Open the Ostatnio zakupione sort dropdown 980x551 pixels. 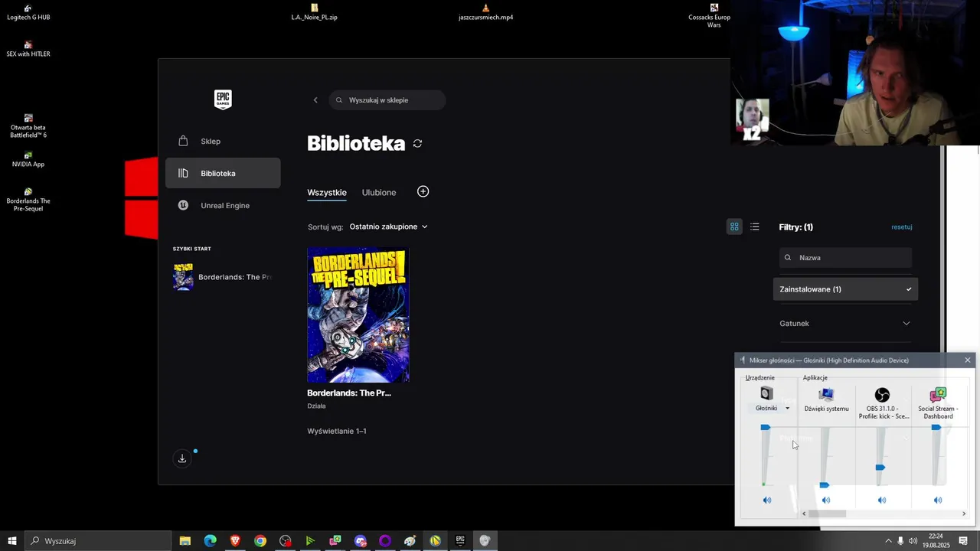pos(388,227)
